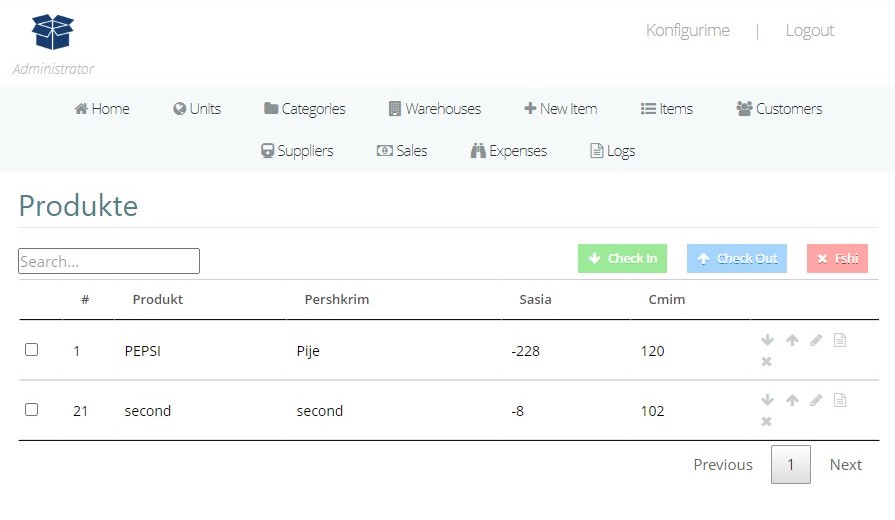Focus the Search input field
This screenshot has width=895, height=520.
coord(109,261)
